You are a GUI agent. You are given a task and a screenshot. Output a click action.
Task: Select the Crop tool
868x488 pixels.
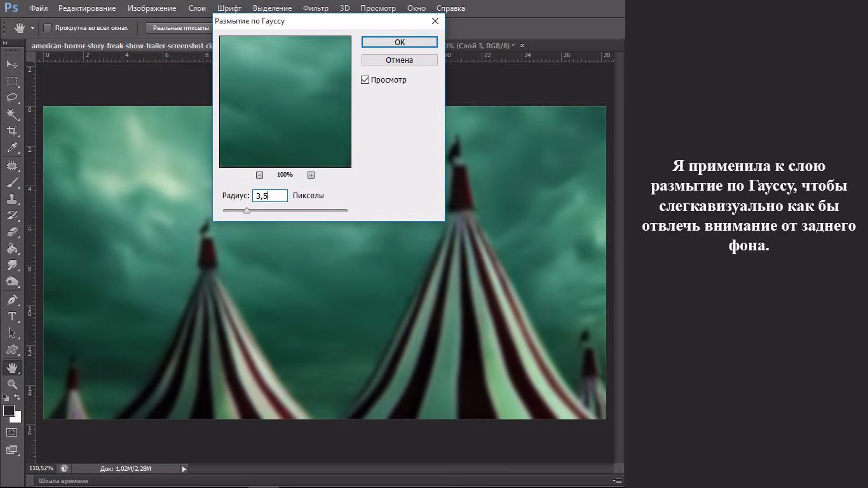(12, 131)
